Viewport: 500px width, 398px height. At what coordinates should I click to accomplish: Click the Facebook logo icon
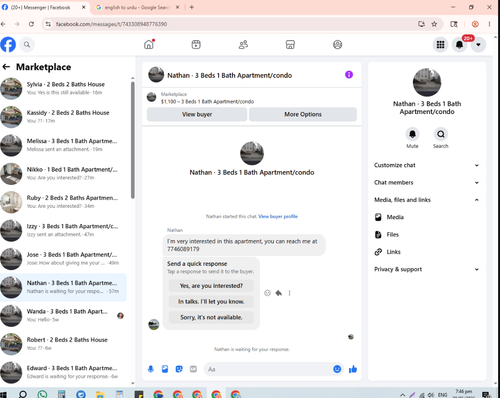pos(8,44)
